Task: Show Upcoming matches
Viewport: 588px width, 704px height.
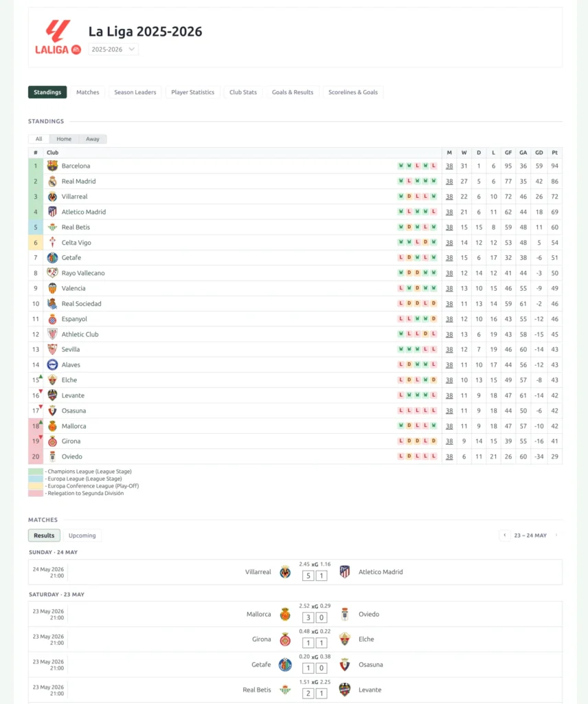Action: pos(82,535)
